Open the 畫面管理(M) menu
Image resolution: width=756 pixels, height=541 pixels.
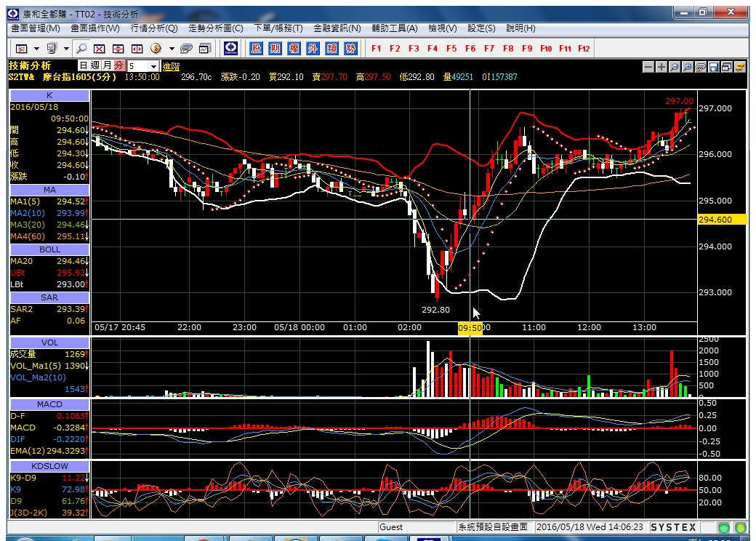coord(36,28)
